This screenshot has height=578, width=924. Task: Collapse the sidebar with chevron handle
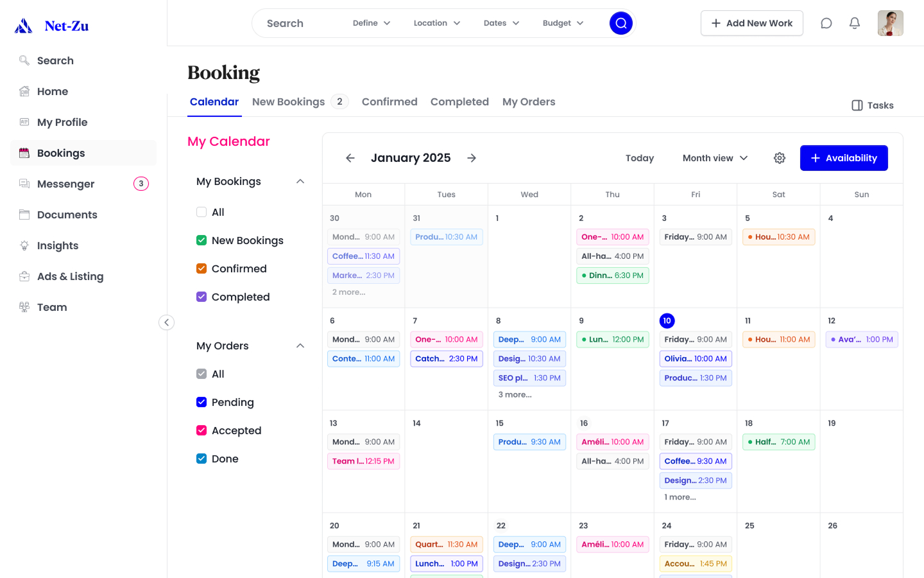click(166, 322)
